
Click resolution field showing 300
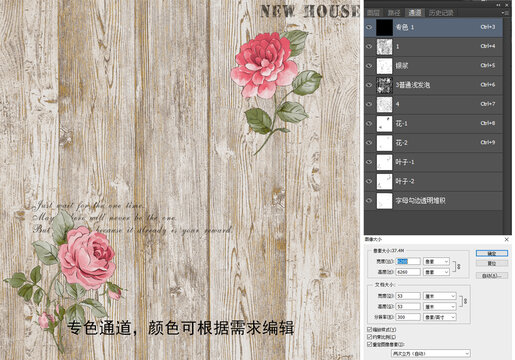point(408,317)
